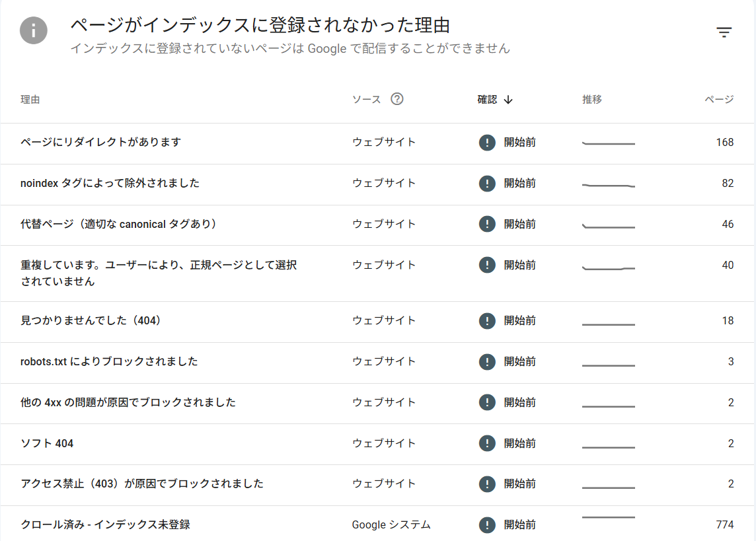Select the アクセス禁止（403） row
The width and height of the screenshot is (756, 541).
click(142, 484)
